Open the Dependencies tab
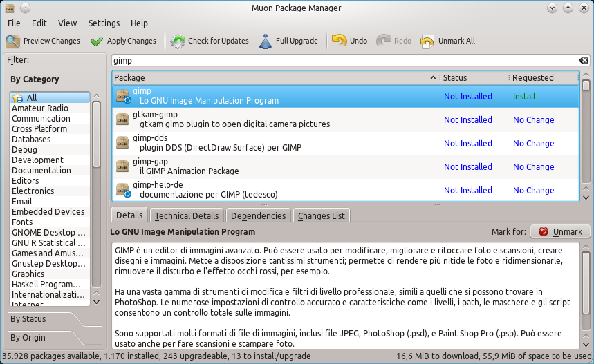This screenshot has width=594, height=364. (x=258, y=216)
